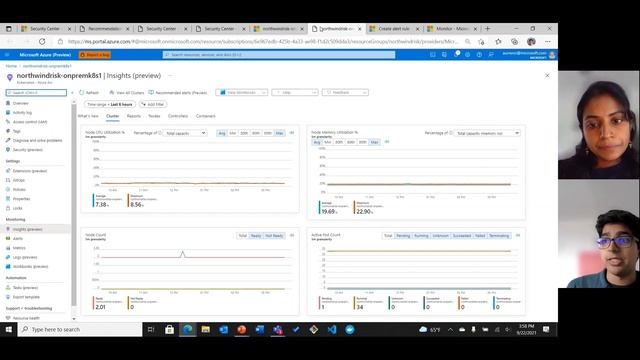Pin the Active Pod Count chart
Viewport: 640px width, 360px height.
click(518, 236)
